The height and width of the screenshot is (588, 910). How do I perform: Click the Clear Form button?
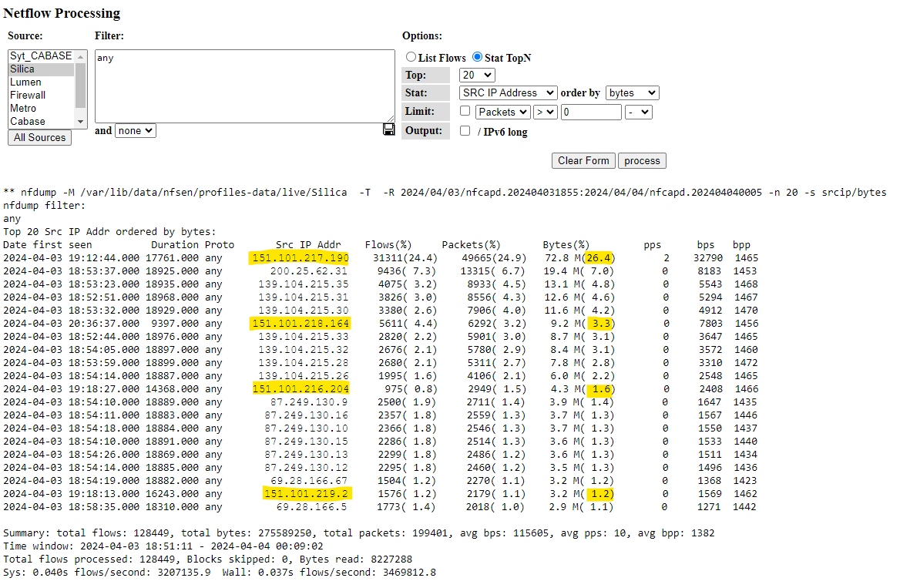(583, 160)
